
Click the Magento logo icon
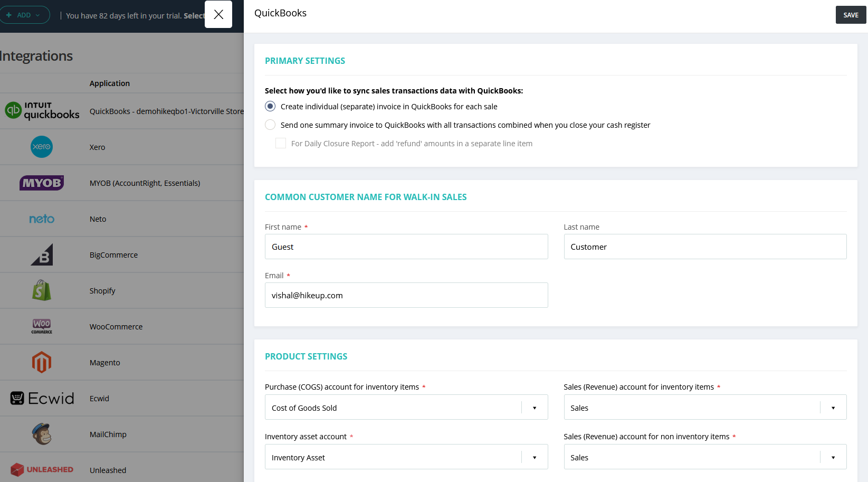point(42,362)
